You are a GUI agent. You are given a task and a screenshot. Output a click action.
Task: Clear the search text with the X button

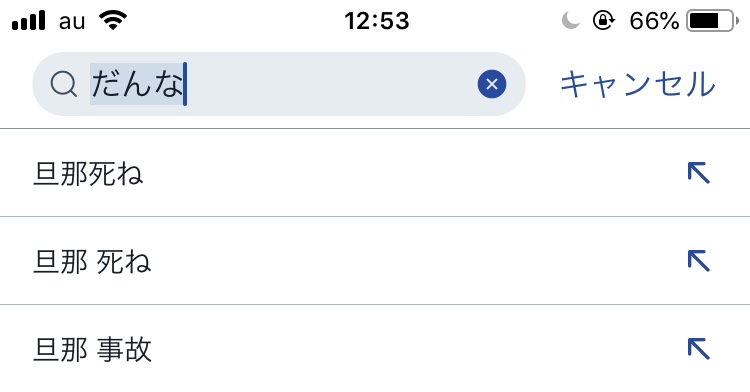click(x=492, y=84)
